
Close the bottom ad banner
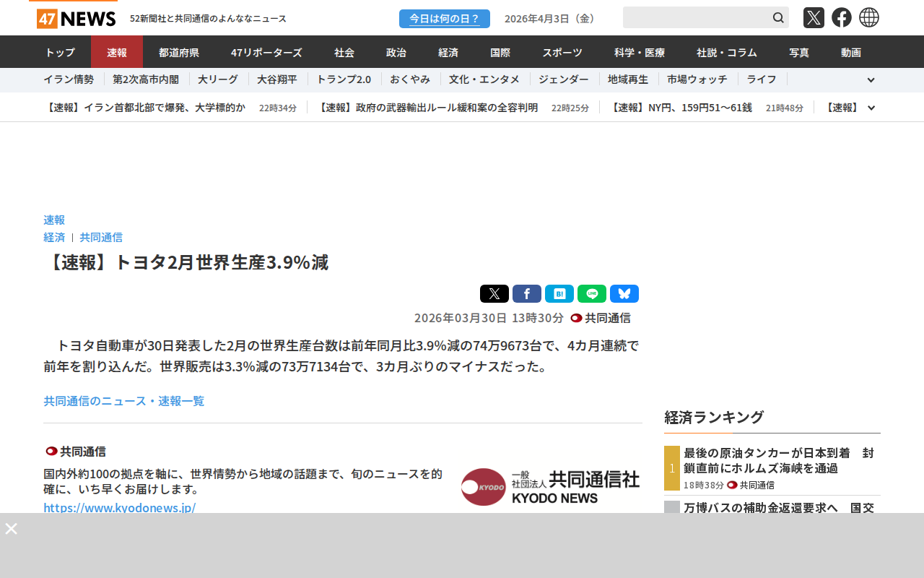point(11,529)
